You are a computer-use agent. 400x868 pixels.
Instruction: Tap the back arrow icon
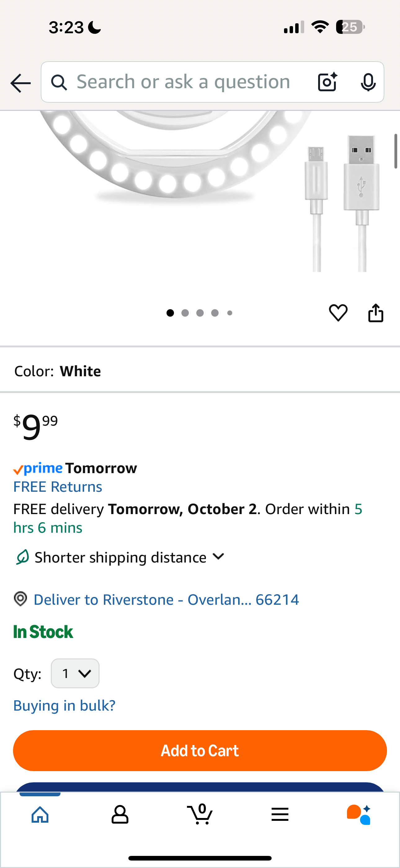pyautogui.click(x=20, y=83)
